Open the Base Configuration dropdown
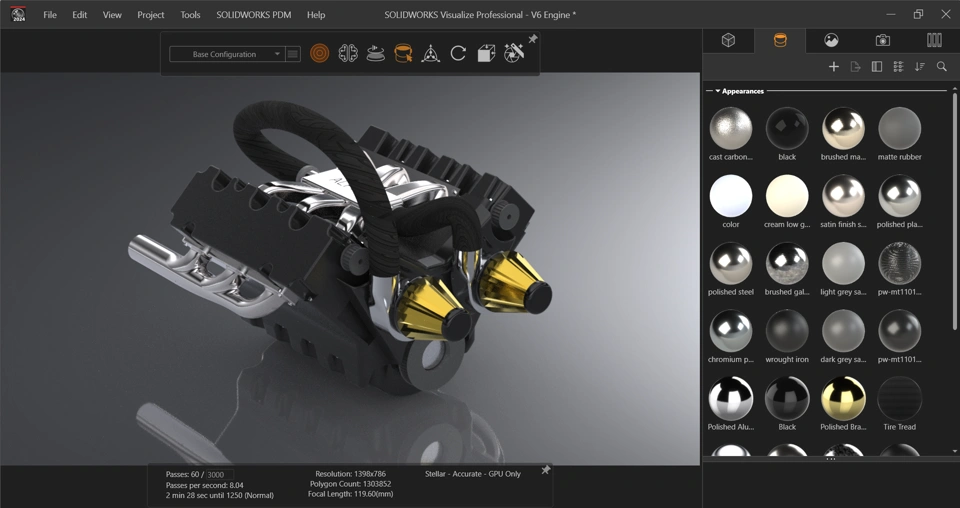The image size is (960, 508). tap(226, 54)
